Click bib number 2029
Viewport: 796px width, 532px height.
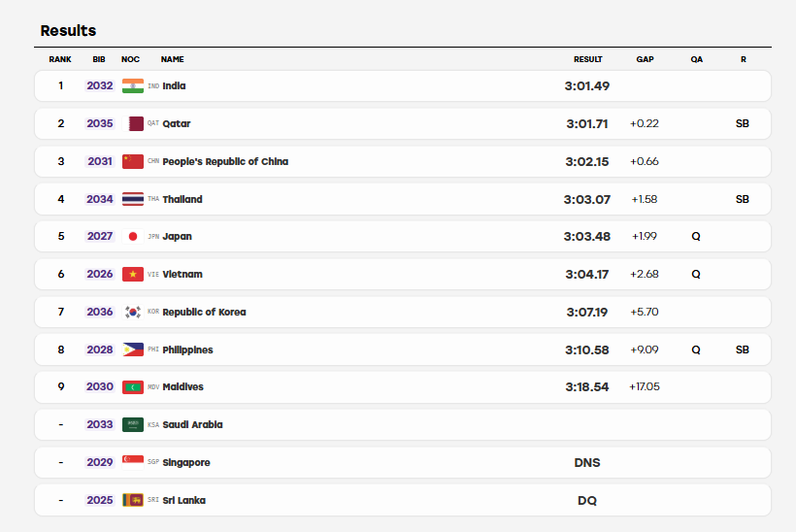tap(99, 462)
